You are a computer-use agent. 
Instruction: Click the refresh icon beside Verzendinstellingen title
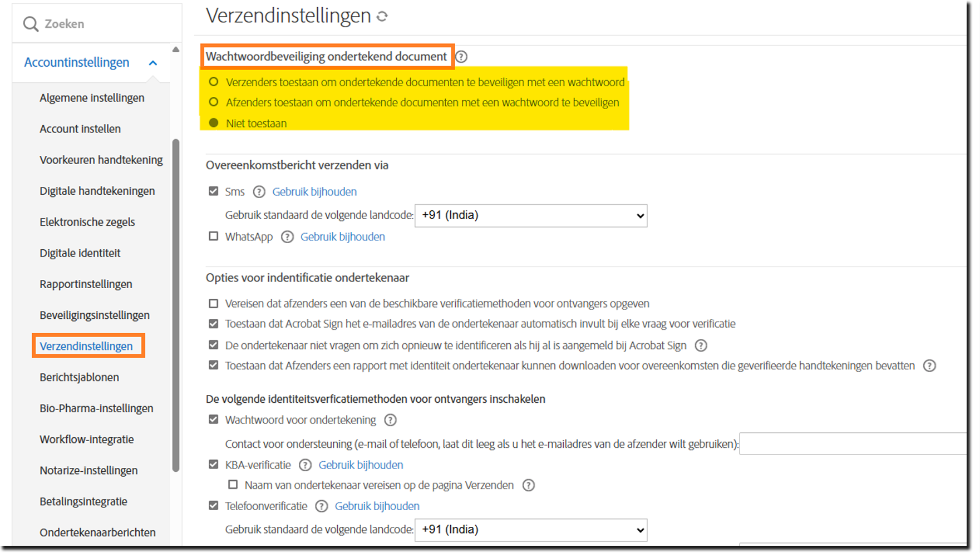pyautogui.click(x=382, y=16)
